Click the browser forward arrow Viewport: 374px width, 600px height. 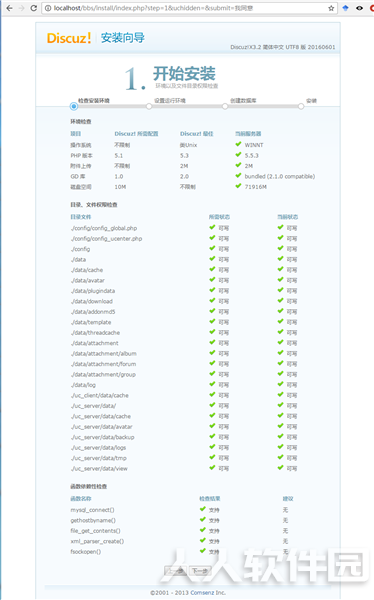click(21, 8)
